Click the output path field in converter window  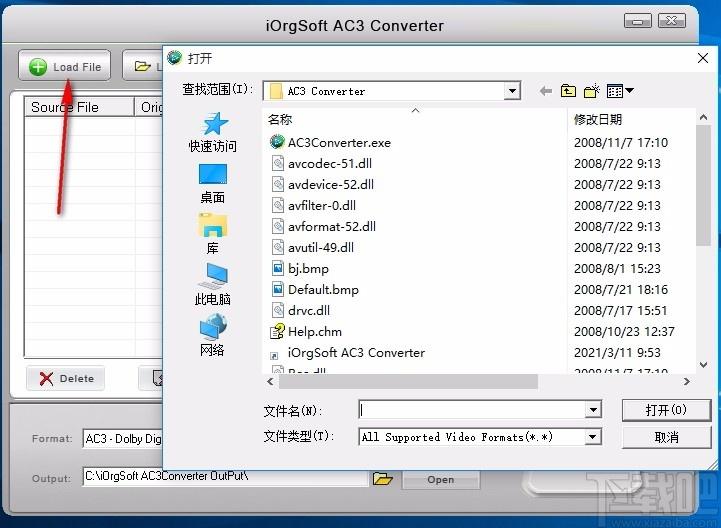(225, 476)
